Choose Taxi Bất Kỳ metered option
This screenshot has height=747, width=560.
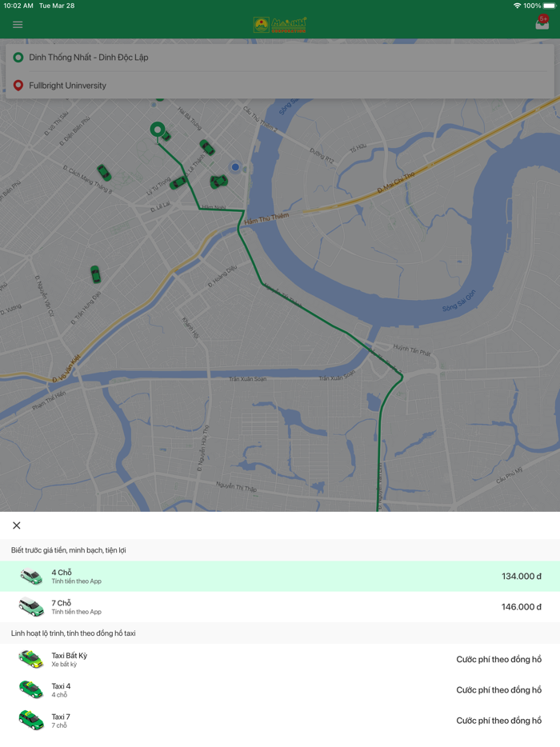tap(280, 659)
